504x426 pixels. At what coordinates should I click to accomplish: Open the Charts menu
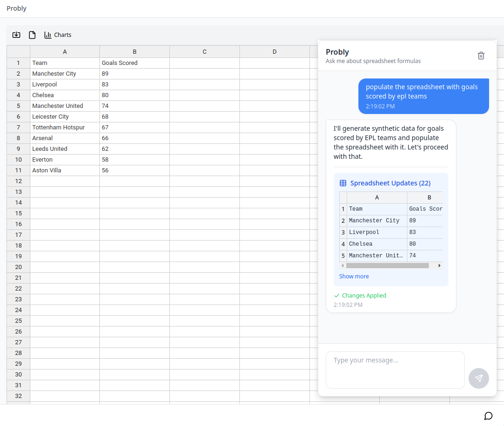point(58,35)
